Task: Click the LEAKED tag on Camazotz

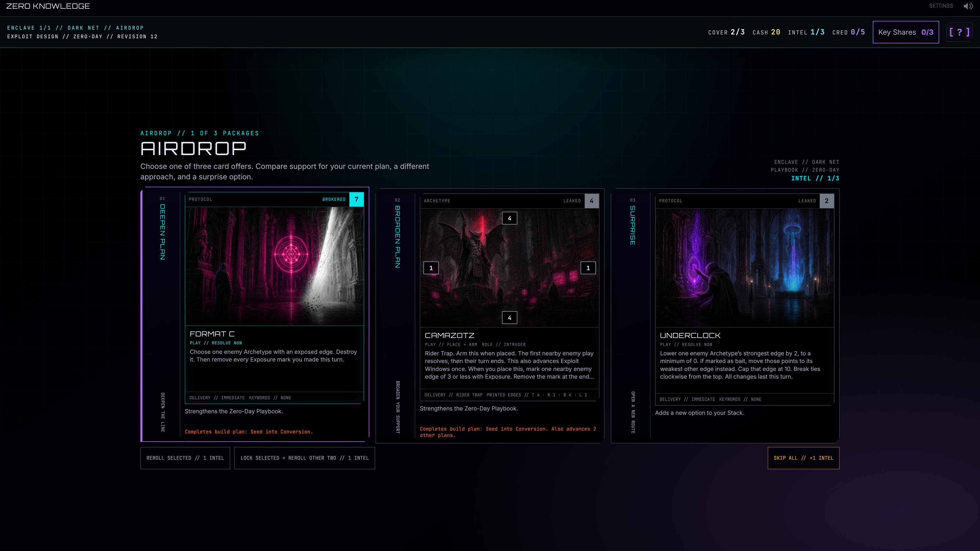Action: [x=572, y=201]
